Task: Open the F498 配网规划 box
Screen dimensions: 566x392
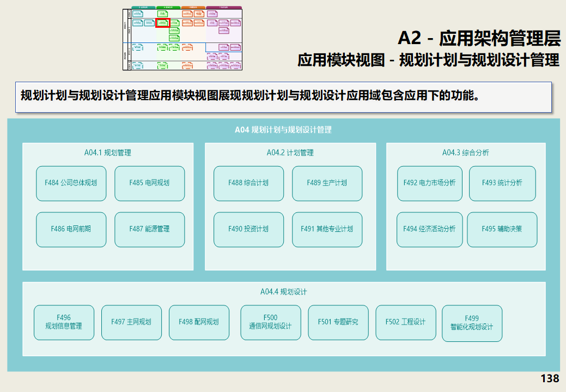Action: click(x=199, y=322)
